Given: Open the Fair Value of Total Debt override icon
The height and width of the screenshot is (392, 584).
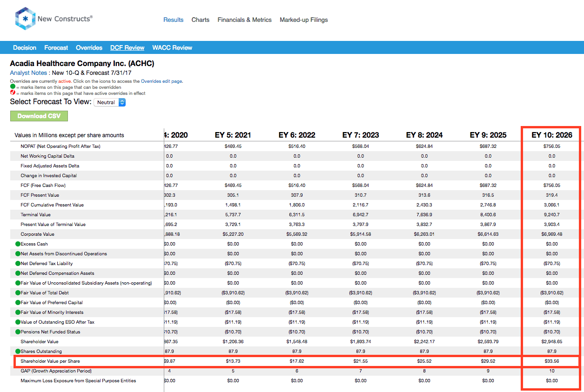Looking at the screenshot, I should tap(18, 293).
